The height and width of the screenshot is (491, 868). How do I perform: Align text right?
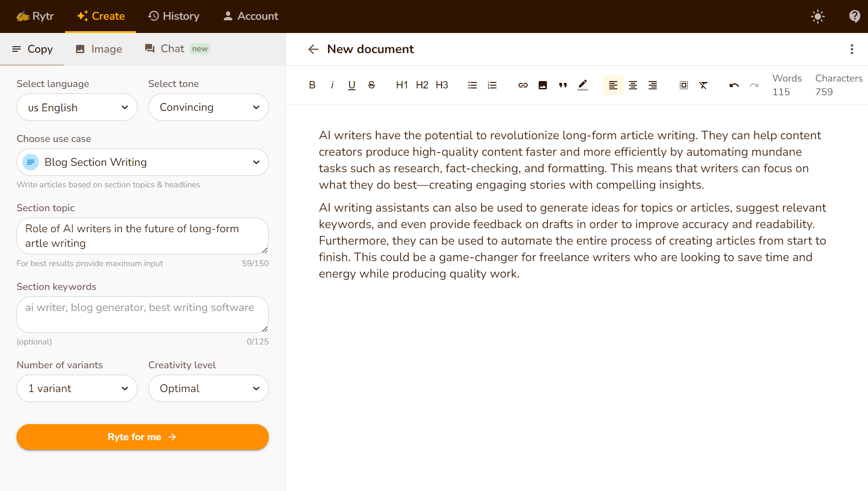click(653, 85)
